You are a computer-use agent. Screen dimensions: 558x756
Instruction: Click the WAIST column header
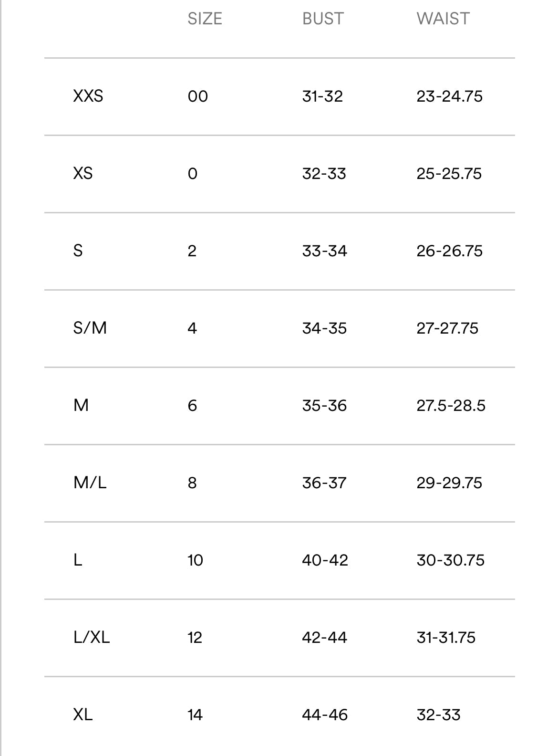point(443,19)
